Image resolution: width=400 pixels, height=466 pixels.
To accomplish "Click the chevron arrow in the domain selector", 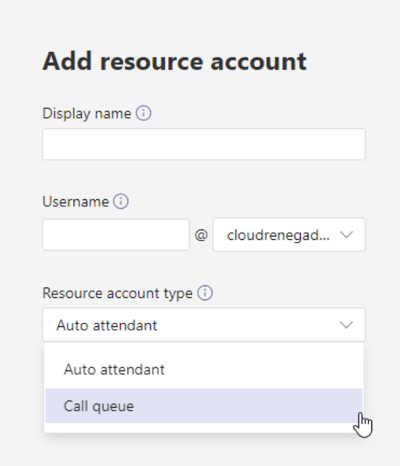I will [x=346, y=235].
